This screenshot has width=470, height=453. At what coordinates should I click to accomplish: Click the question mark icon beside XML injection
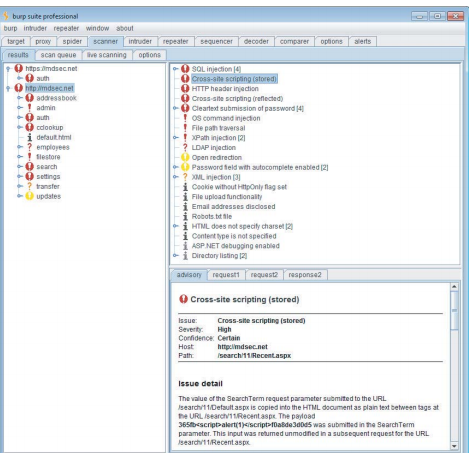[x=185, y=177]
